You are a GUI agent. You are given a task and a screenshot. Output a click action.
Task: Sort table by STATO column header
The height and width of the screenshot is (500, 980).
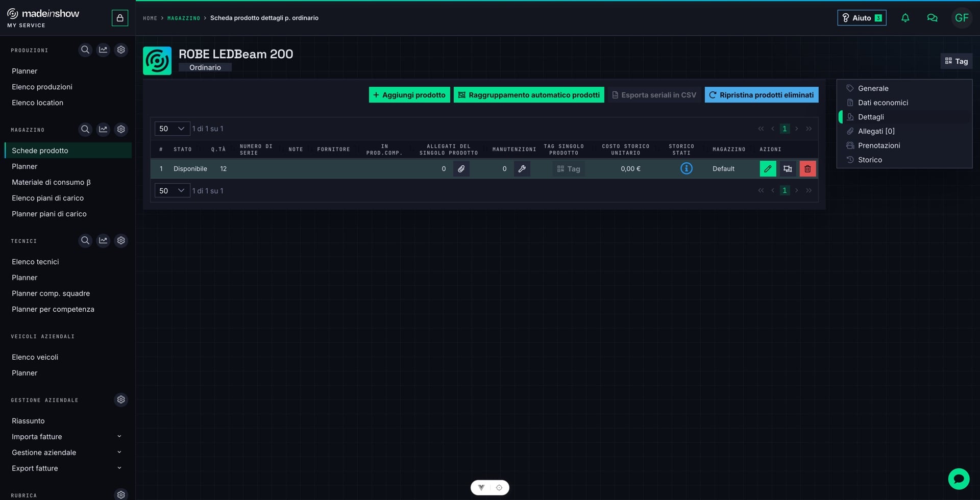pos(183,149)
